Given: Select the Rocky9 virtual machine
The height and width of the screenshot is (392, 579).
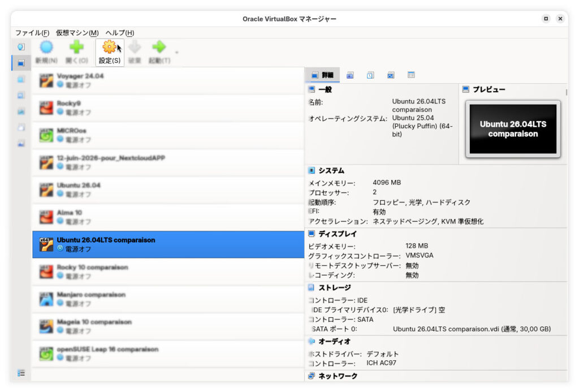Looking at the screenshot, I should point(168,108).
